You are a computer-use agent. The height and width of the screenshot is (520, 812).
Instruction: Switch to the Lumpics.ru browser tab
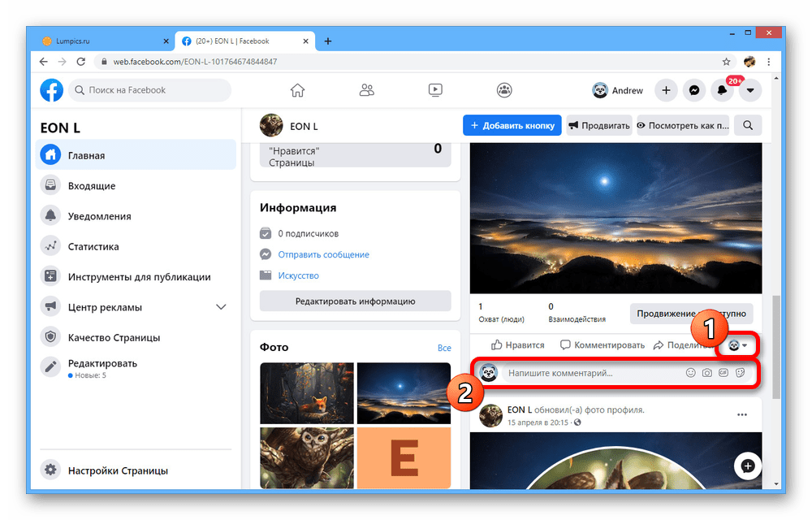pyautogui.click(x=105, y=41)
